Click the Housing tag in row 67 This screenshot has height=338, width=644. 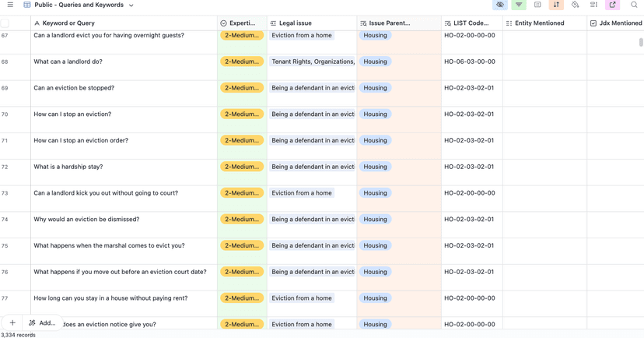point(375,36)
